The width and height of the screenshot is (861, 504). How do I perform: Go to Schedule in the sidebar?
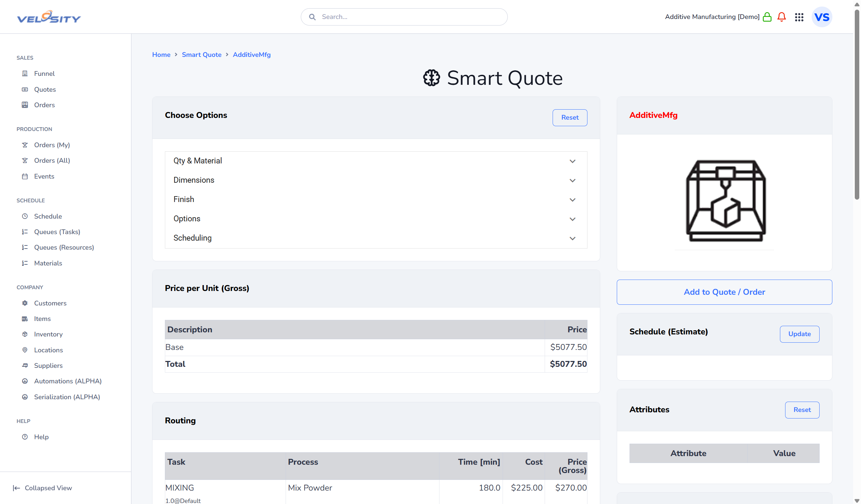pos(48,216)
